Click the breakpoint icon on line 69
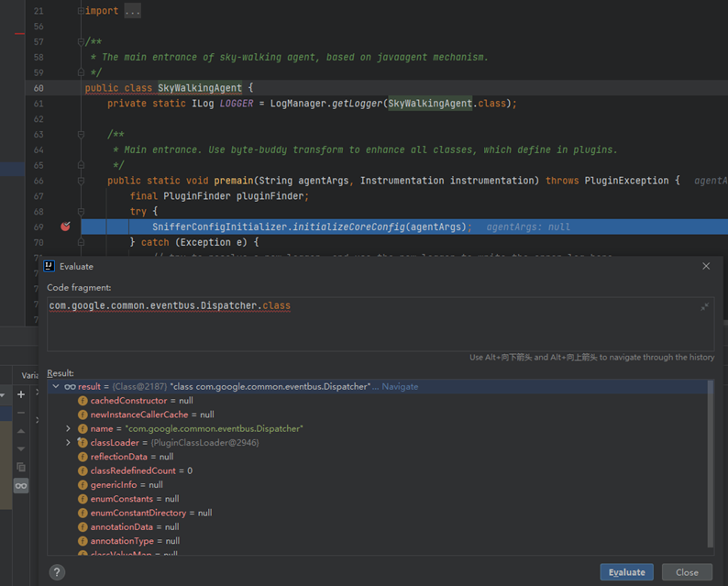 65,227
